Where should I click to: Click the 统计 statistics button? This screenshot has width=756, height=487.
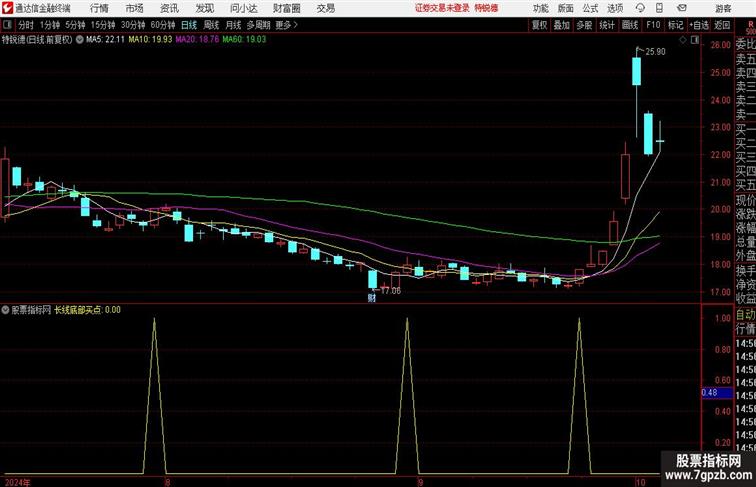pyautogui.click(x=607, y=25)
